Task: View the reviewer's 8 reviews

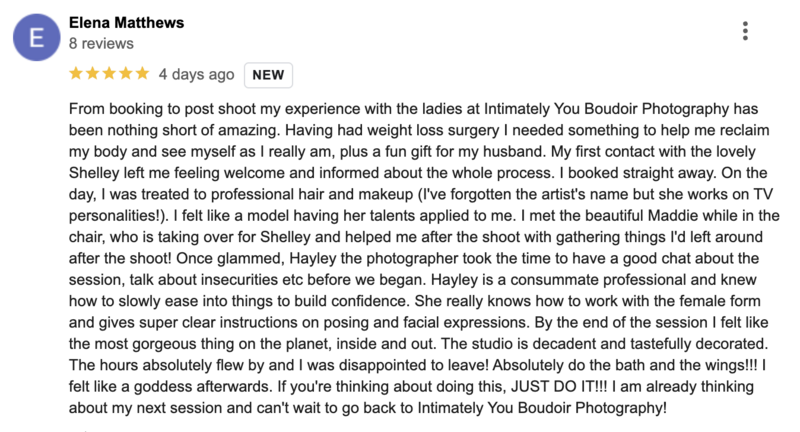Action: tap(101, 43)
